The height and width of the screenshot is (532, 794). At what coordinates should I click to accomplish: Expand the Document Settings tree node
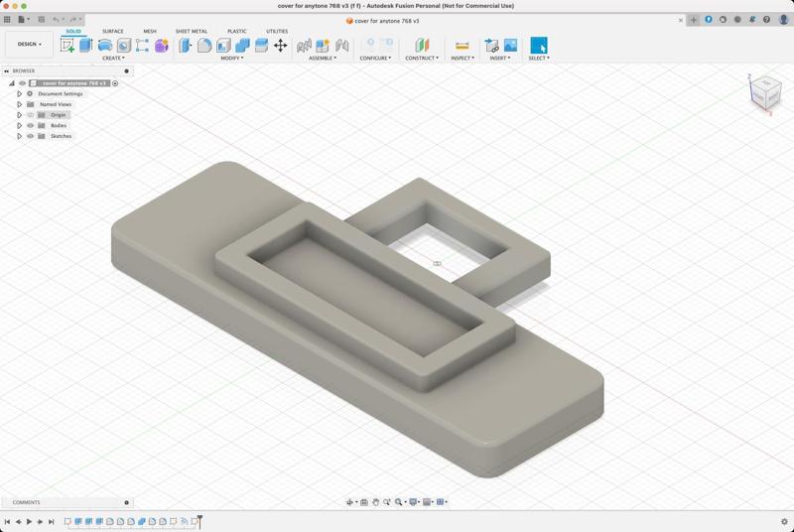(x=19, y=94)
